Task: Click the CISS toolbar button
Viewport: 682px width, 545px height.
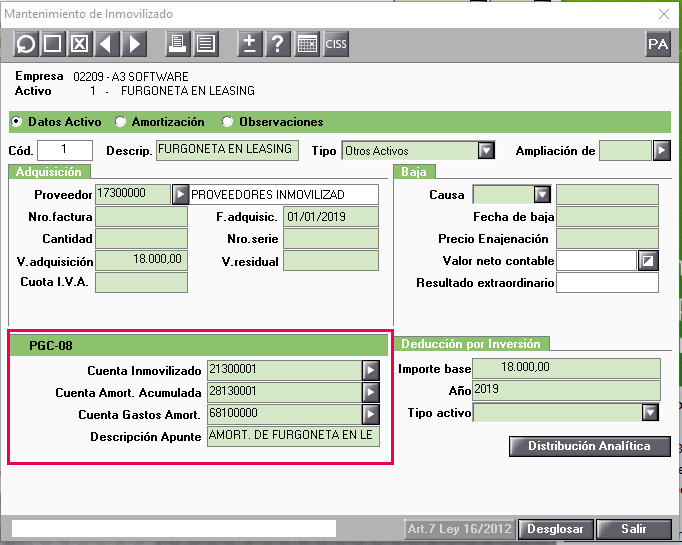Action: (336, 44)
